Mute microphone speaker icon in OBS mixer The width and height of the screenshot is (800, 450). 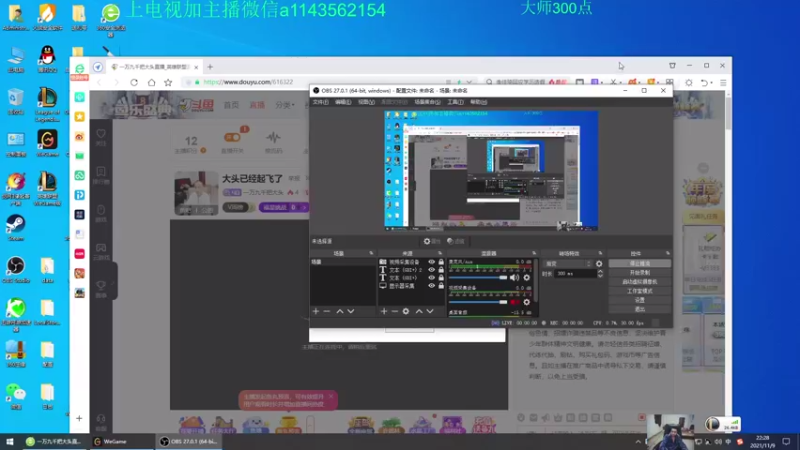[514, 278]
